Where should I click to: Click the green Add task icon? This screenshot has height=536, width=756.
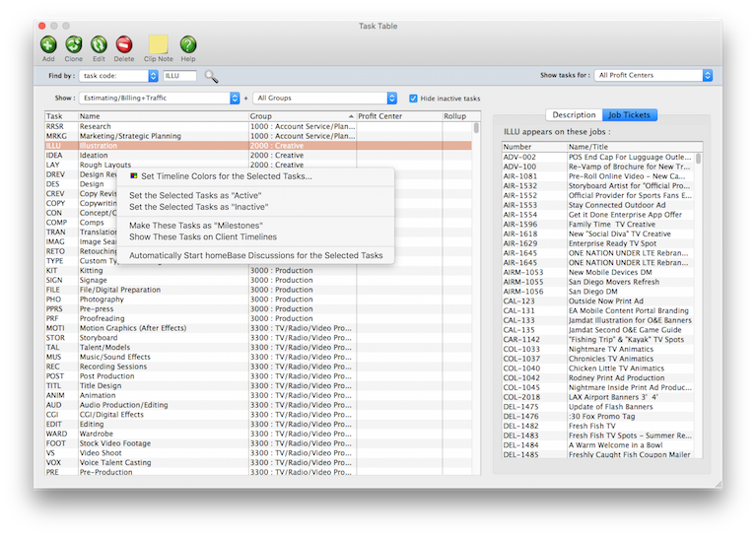(x=48, y=43)
